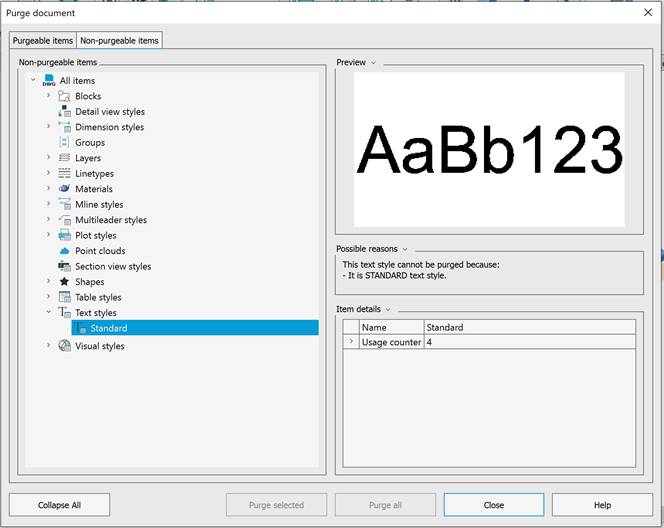
Task: Switch to the Purgeable items tab
Action: (43, 41)
